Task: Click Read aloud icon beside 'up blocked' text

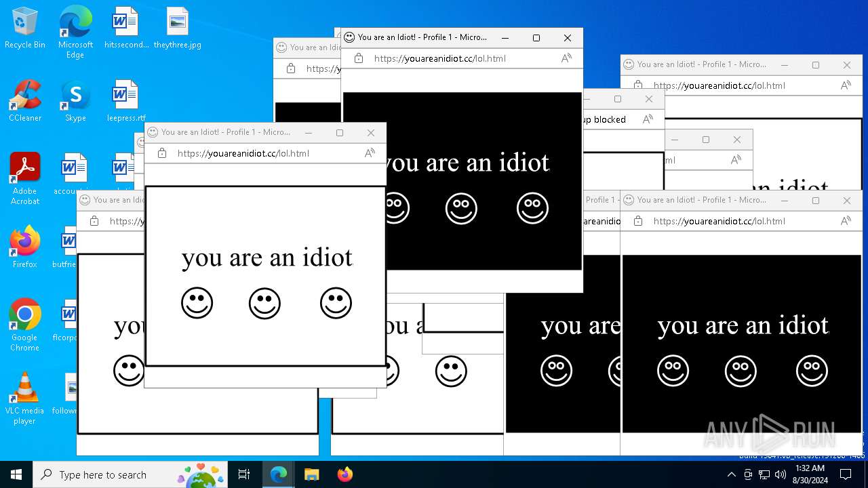Action: click(648, 119)
